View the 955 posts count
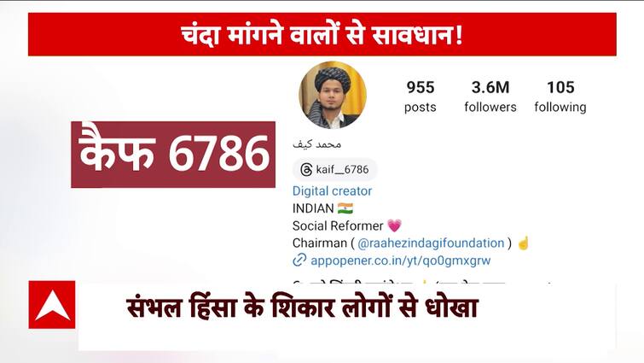 421,97
